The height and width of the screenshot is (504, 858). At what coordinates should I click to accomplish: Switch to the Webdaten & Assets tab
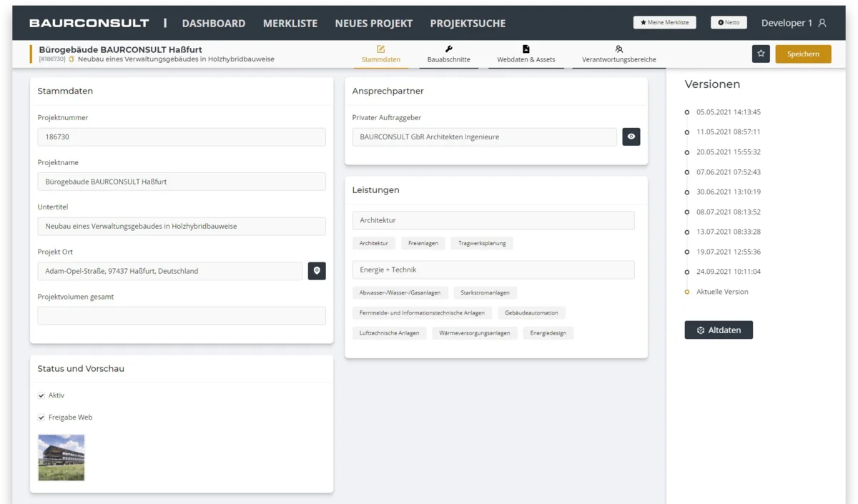click(526, 54)
